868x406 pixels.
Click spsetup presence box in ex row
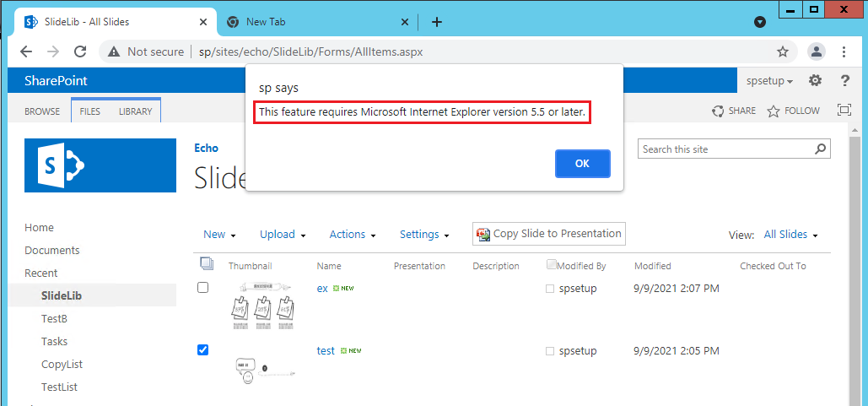(x=550, y=289)
